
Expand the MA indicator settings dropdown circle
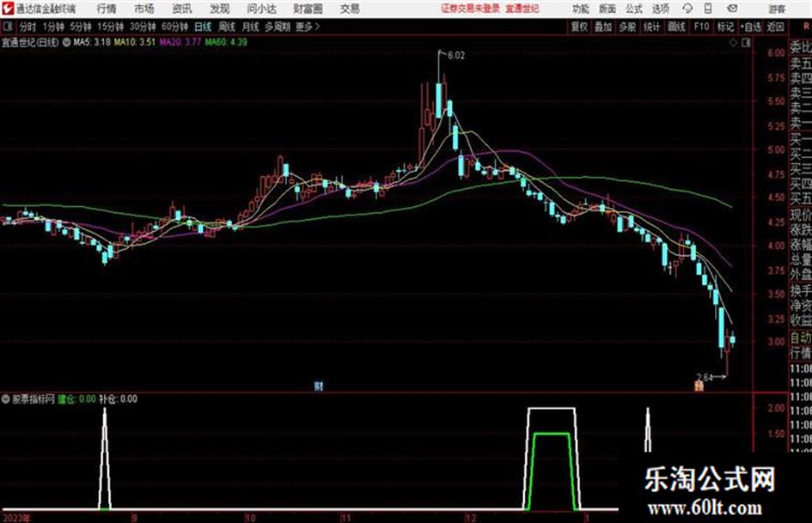[66, 42]
